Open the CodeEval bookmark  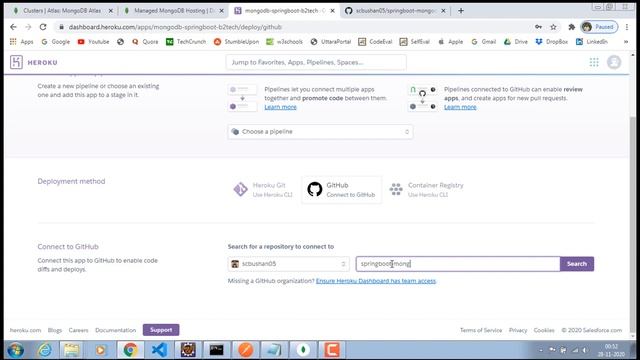coord(376,42)
